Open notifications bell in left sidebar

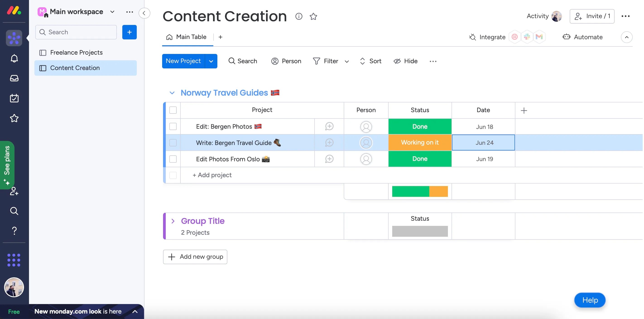(14, 58)
